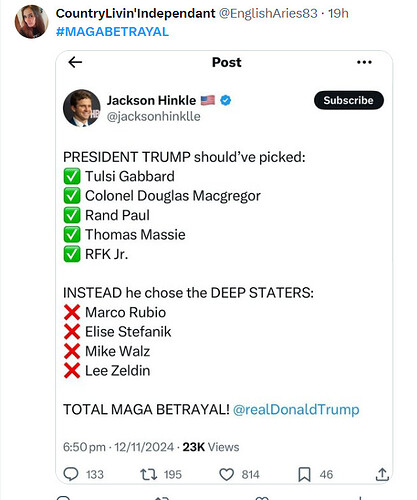Click the 23K Views count
The height and width of the screenshot is (500, 417).
click(211, 447)
